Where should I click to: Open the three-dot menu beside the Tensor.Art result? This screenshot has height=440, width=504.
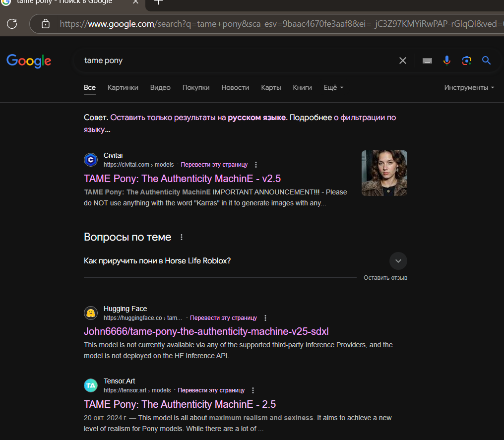pos(253,390)
